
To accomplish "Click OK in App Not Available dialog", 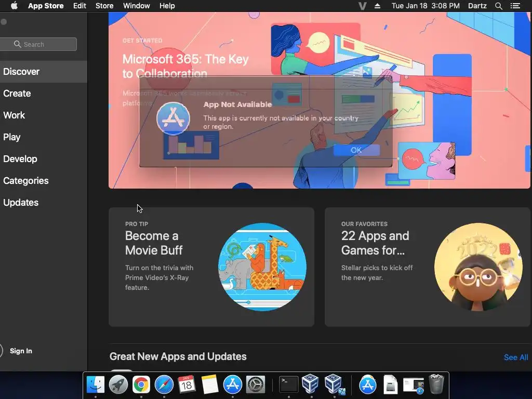I will [356, 150].
